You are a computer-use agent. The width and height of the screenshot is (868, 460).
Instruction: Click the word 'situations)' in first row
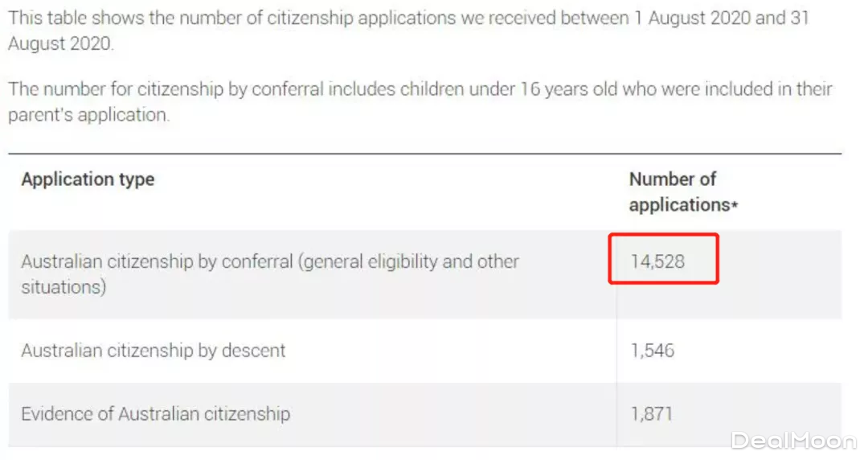pyautogui.click(x=63, y=286)
